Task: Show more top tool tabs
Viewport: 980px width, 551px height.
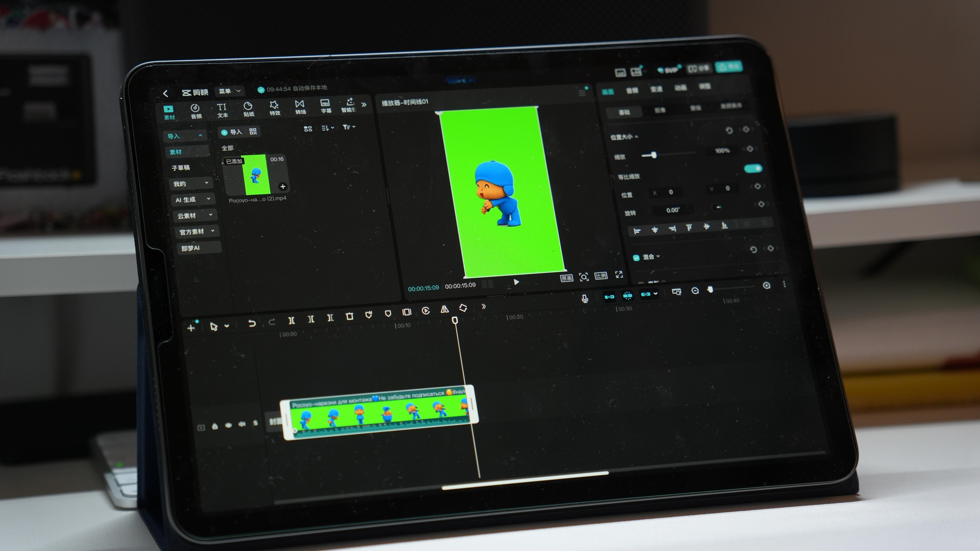Action: (x=364, y=104)
